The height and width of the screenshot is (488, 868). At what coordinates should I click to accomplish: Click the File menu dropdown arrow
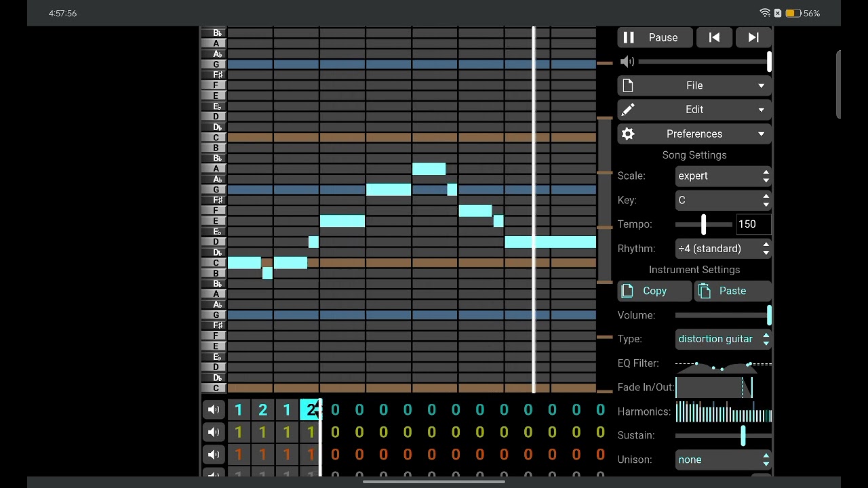coord(761,86)
